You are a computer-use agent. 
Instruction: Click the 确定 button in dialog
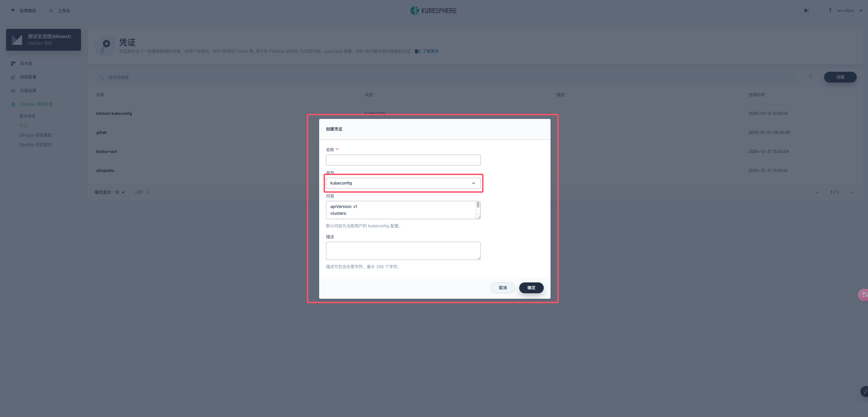click(x=531, y=288)
